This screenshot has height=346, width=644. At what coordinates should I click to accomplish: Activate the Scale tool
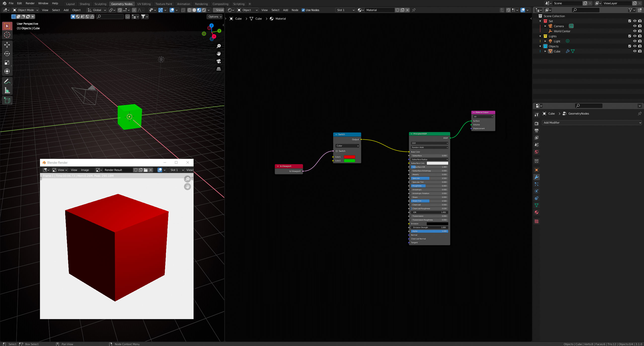point(7,62)
